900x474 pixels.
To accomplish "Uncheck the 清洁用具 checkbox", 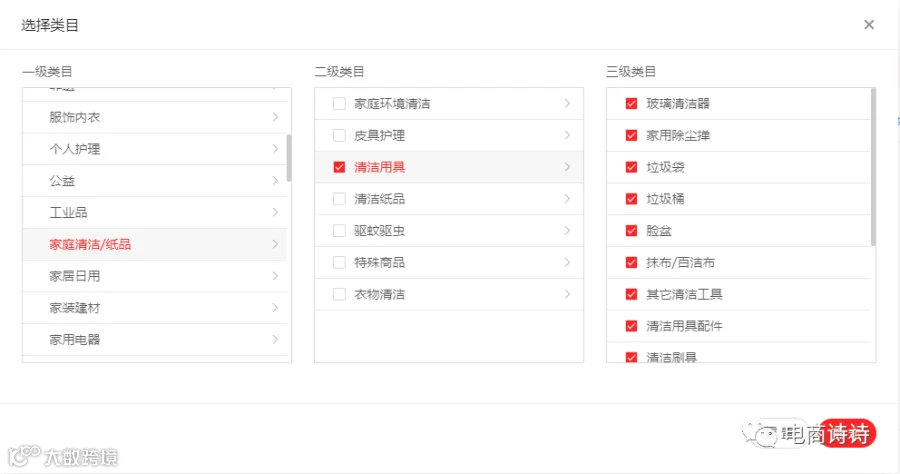I will [x=339, y=167].
